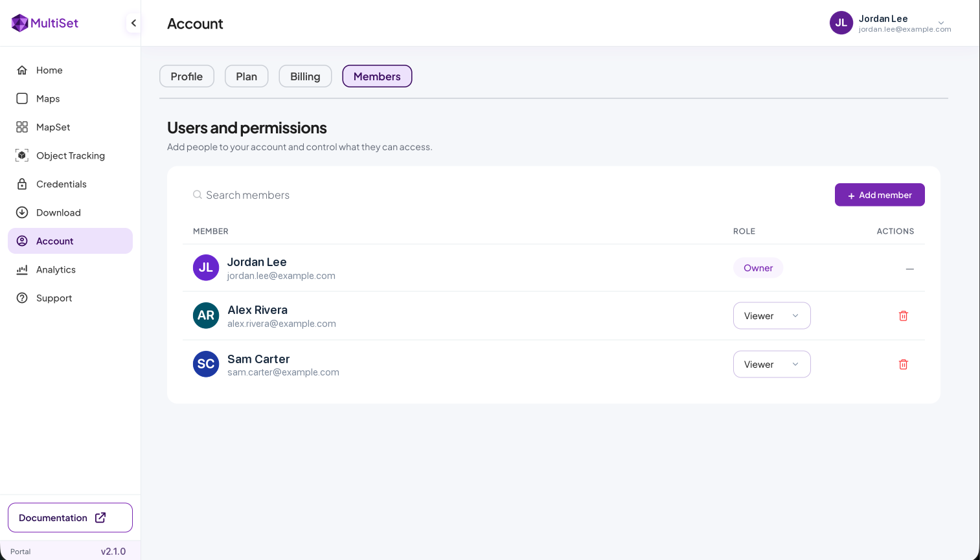Click the JL avatar in the top header
This screenshot has width=980, height=560.
click(841, 23)
